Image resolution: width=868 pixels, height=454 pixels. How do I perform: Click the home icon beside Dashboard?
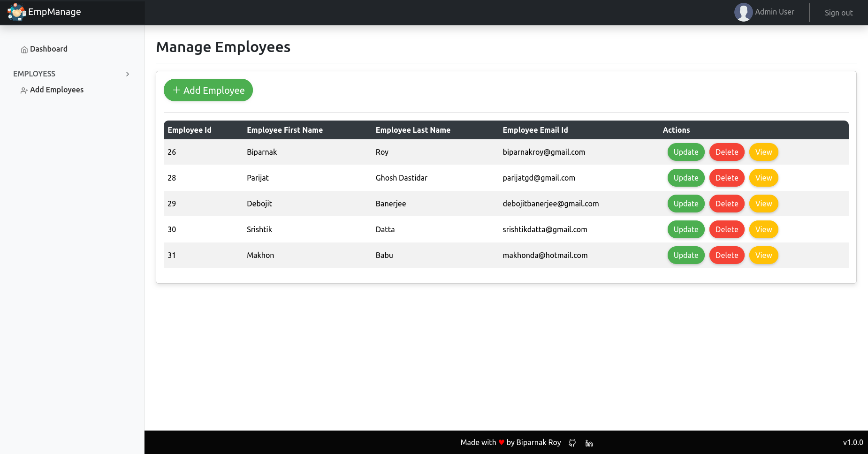coord(24,50)
